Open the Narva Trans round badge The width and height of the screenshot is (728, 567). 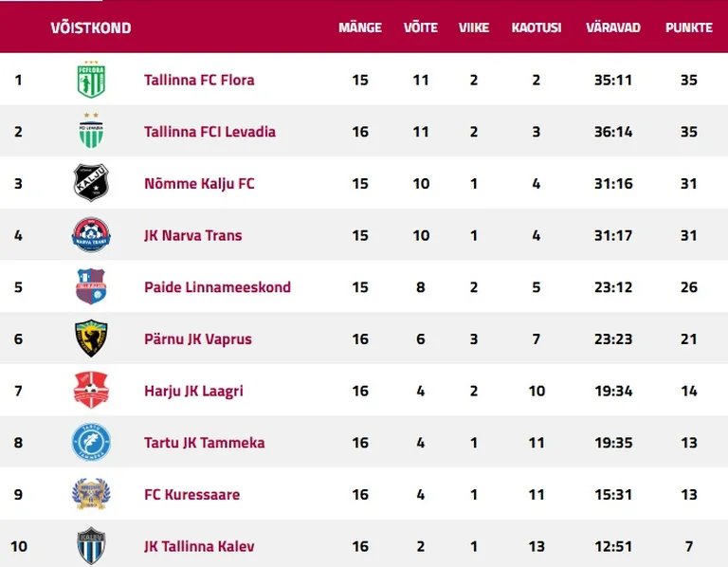click(91, 235)
